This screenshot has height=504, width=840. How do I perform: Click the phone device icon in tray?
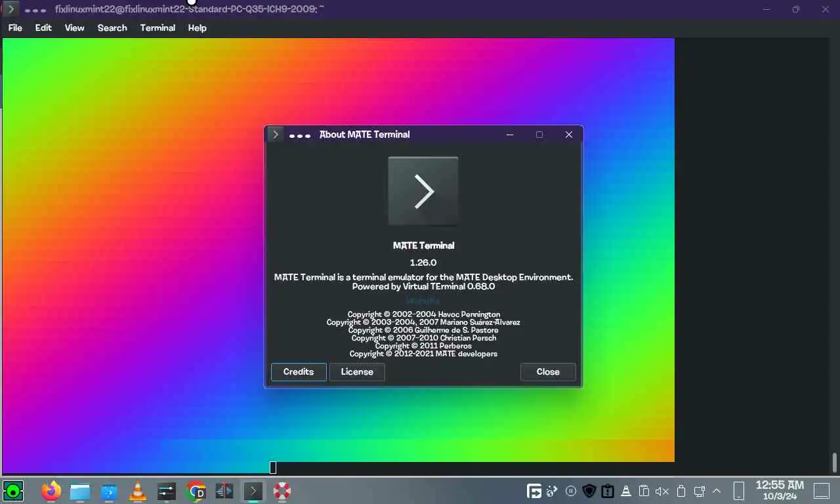739,491
